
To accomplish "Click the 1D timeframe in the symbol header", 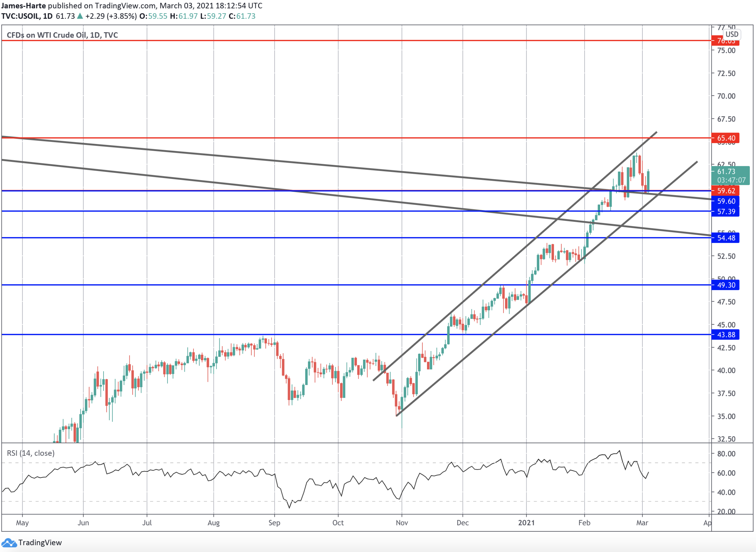I will 49,16.
